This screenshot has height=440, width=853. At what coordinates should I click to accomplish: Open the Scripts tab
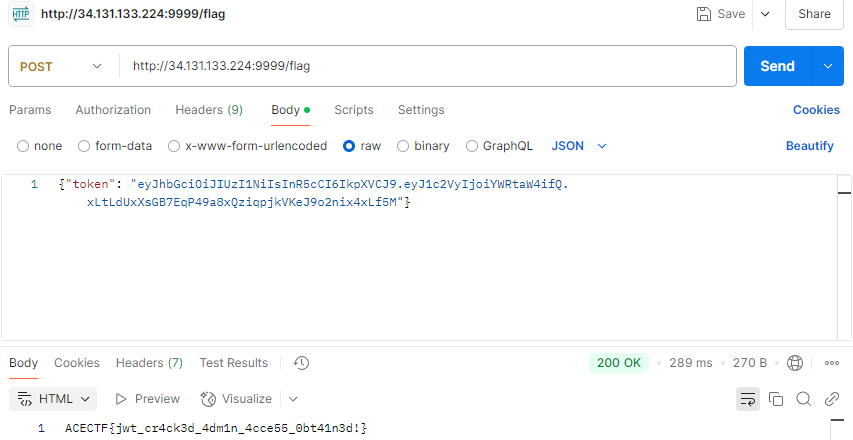[x=354, y=110]
